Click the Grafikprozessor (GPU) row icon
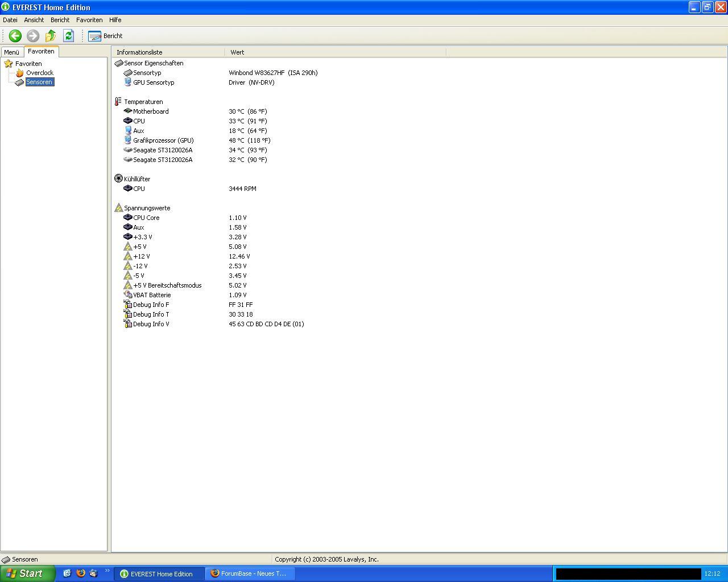The width and height of the screenshot is (728, 582). (128, 140)
